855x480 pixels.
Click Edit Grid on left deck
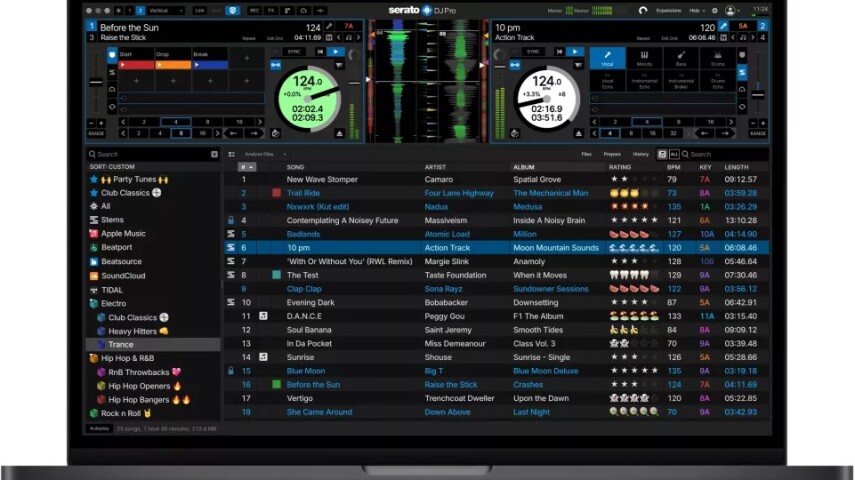click(275, 38)
